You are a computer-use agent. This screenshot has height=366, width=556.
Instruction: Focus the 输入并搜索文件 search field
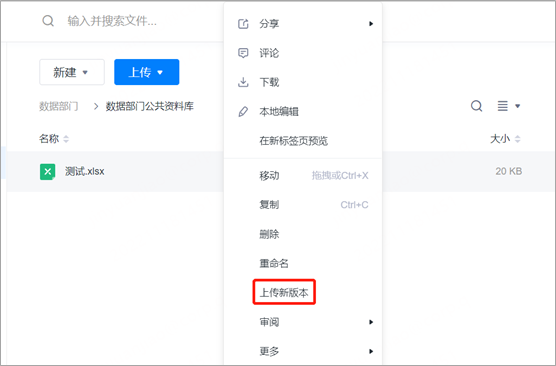pyautogui.click(x=112, y=21)
